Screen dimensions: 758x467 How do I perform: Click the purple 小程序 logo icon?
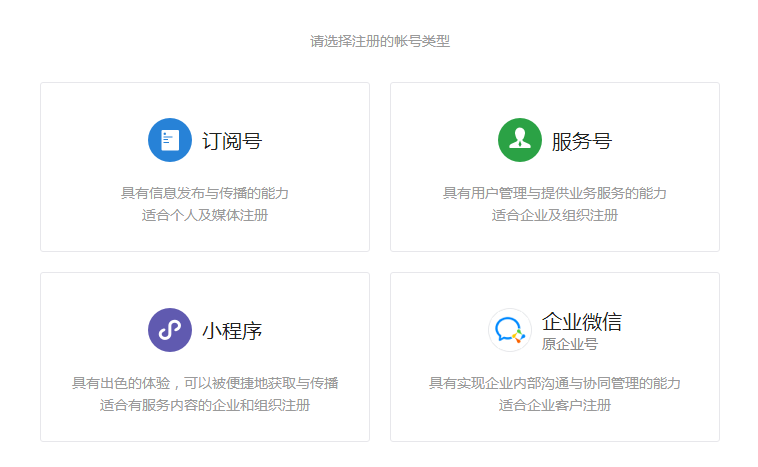tap(170, 330)
